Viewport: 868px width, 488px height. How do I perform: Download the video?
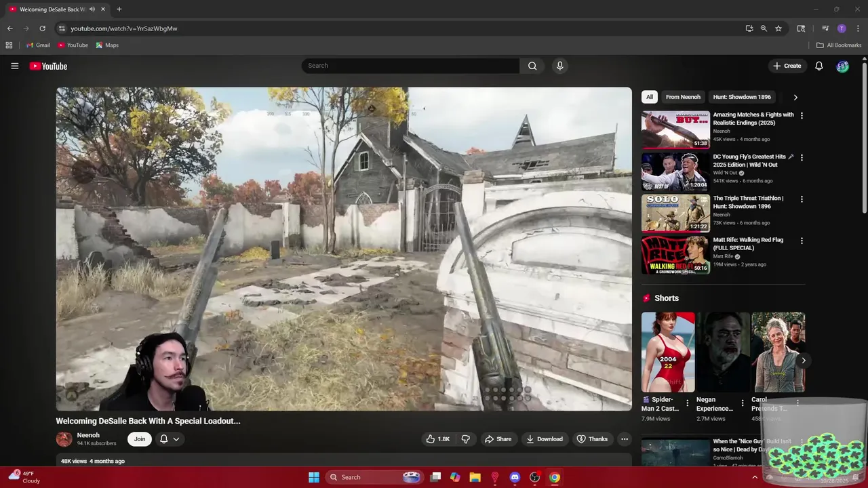click(545, 439)
